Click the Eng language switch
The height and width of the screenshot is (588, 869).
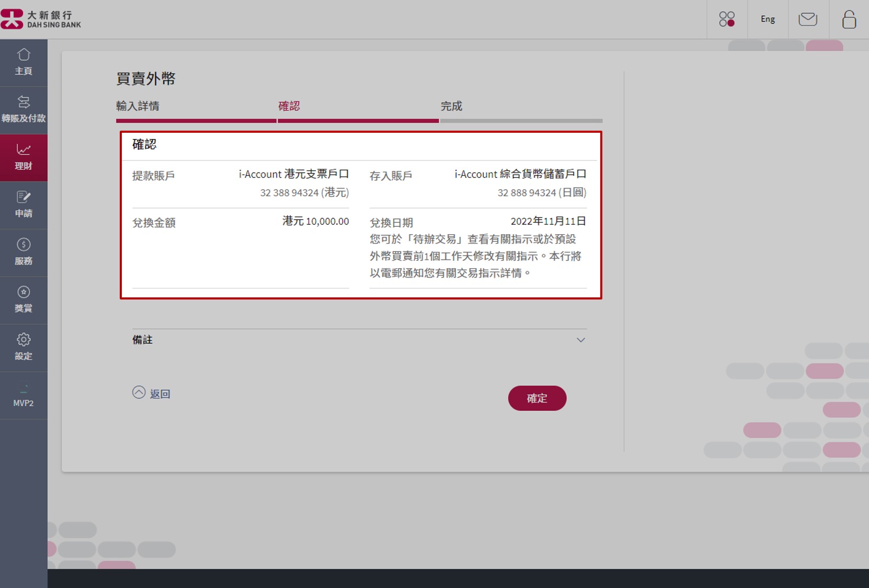coord(767,19)
